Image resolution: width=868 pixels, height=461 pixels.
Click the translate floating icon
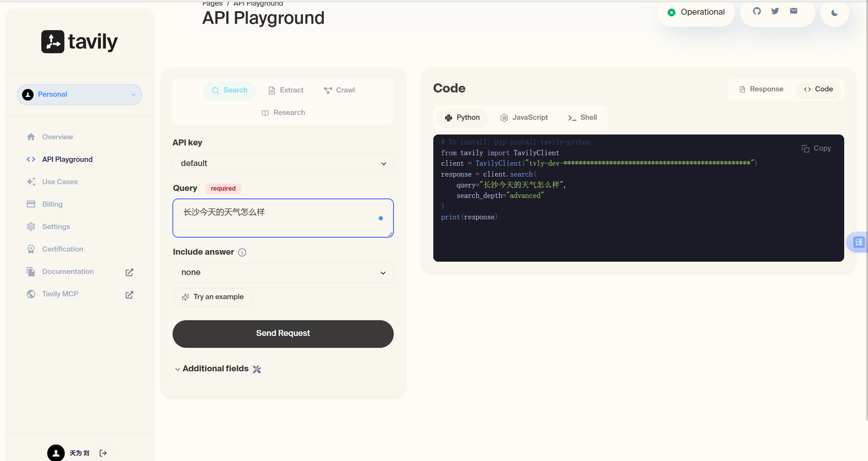tap(859, 242)
